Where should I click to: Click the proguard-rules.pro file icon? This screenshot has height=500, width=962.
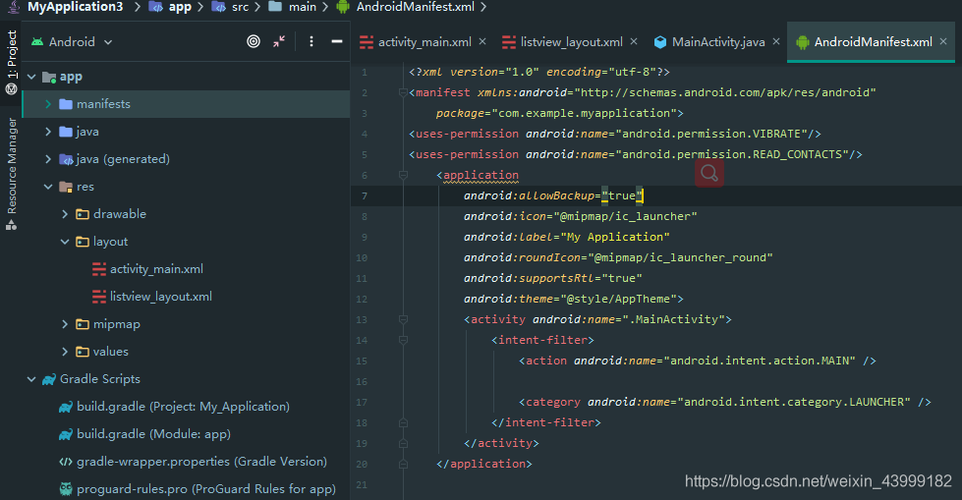point(66,489)
